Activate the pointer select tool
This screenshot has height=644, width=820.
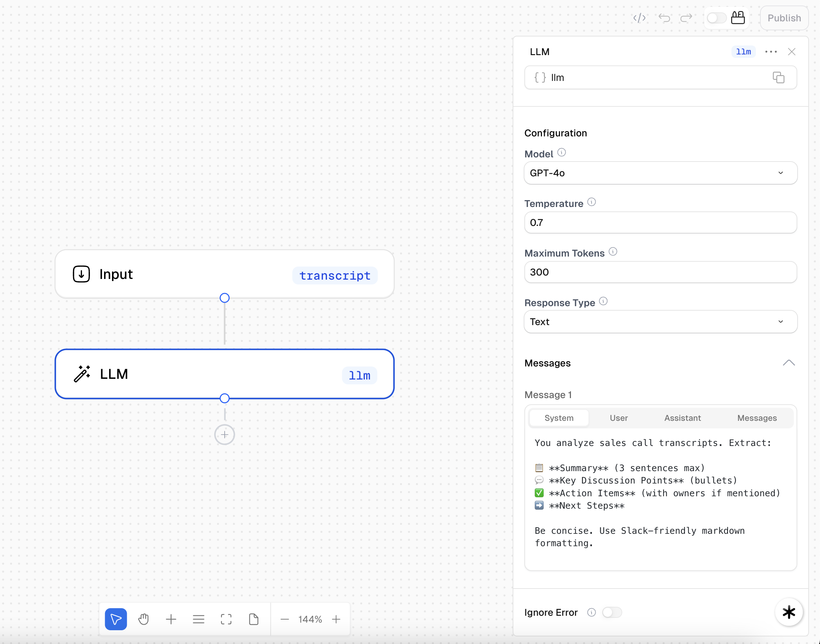(x=116, y=619)
